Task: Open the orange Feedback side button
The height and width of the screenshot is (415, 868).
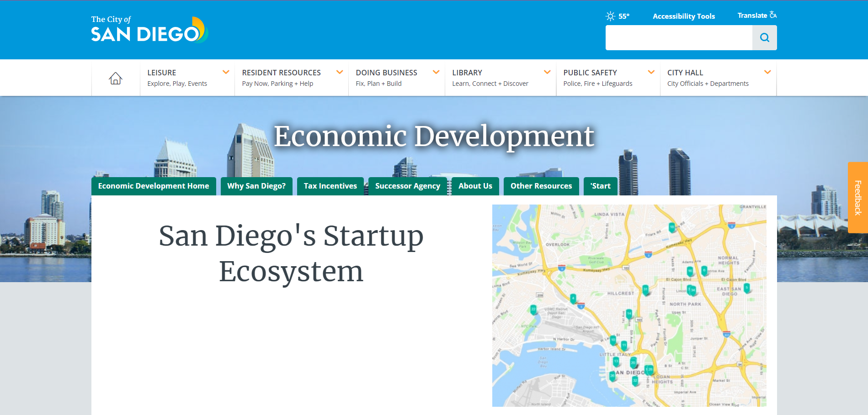Action: click(x=858, y=198)
